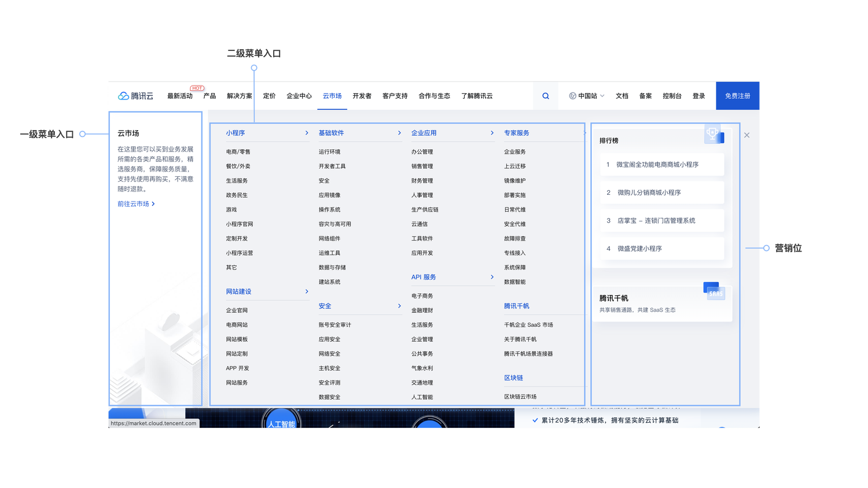Expand the 基础软件 category chevron

pos(399,133)
